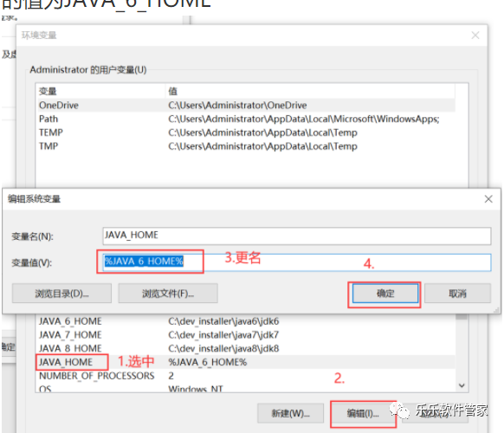Click the 变量 column header in user variables

100,91
